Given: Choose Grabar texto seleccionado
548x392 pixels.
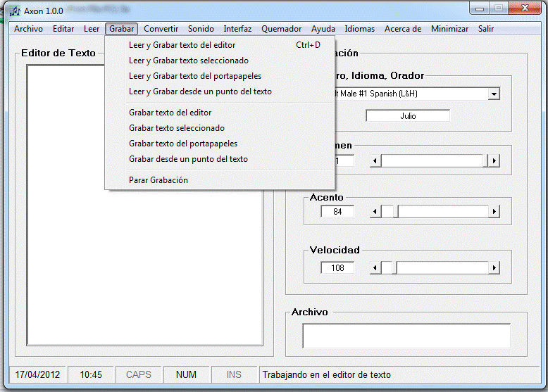Looking at the screenshot, I should 177,128.
